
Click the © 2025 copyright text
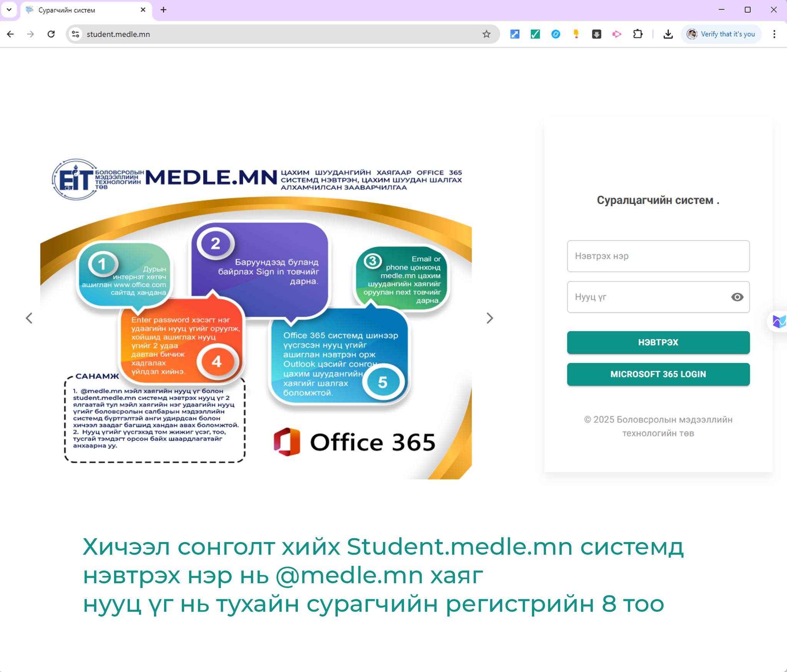[658, 426]
